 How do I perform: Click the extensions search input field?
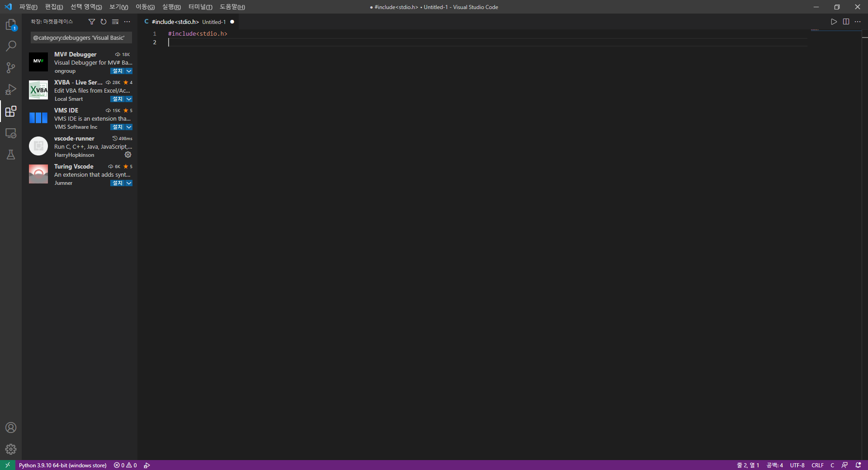[81, 38]
